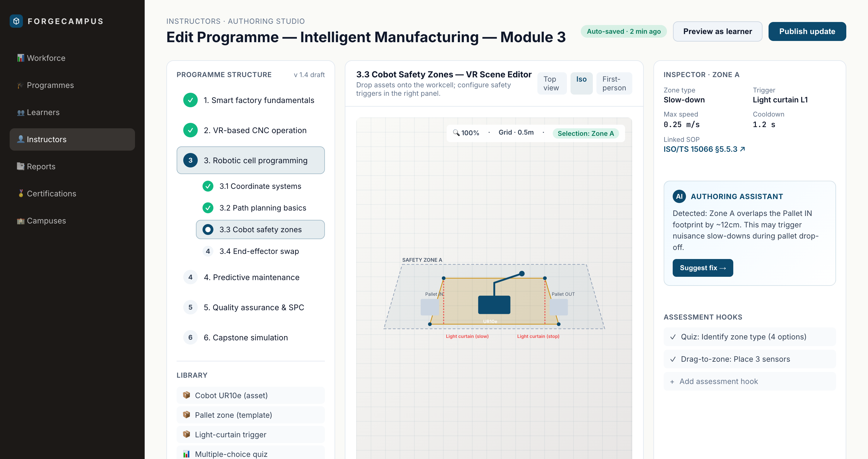Click the package icon for Light-curtain trigger
This screenshot has width=868, height=459.
tap(186, 434)
